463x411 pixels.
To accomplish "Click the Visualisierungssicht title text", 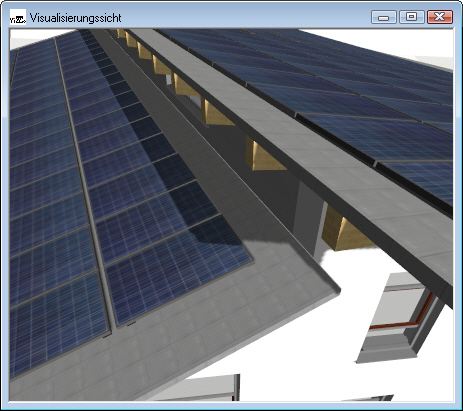I will click(x=76, y=18).
